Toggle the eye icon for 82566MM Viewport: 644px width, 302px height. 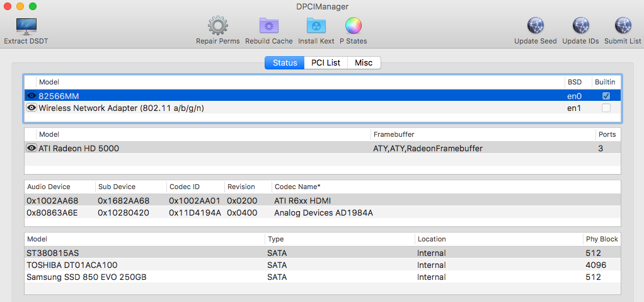(x=32, y=96)
